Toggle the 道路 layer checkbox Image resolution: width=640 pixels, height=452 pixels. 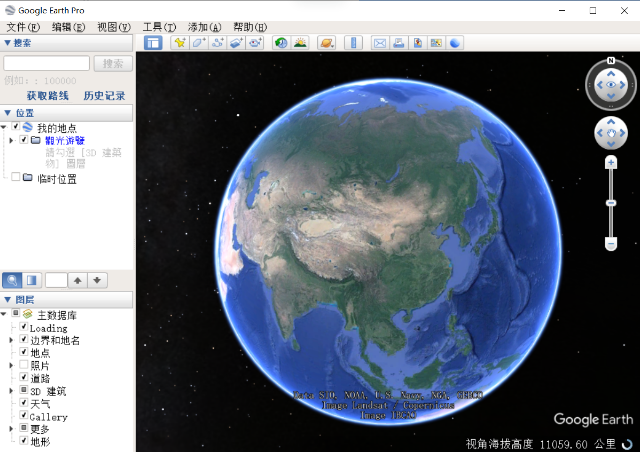coord(24,377)
